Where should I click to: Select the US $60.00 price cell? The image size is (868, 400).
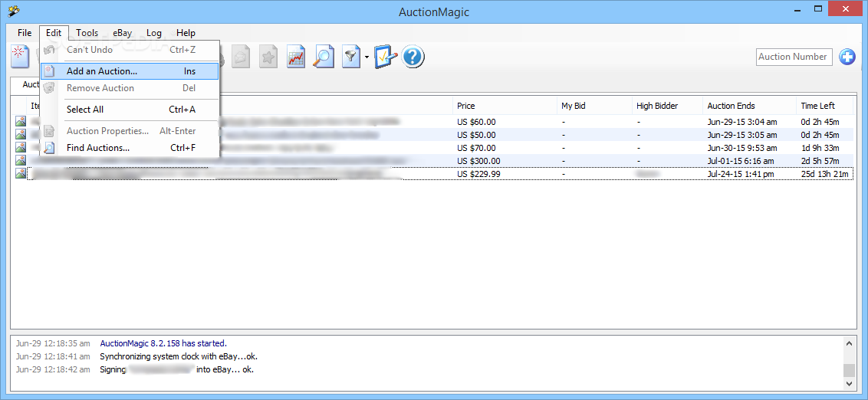coord(476,122)
